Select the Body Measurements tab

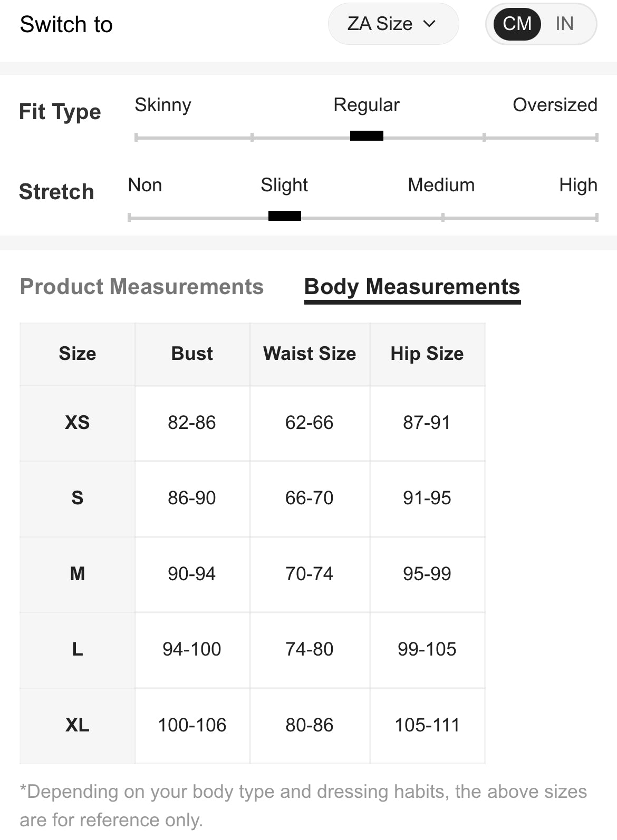[412, 288]
